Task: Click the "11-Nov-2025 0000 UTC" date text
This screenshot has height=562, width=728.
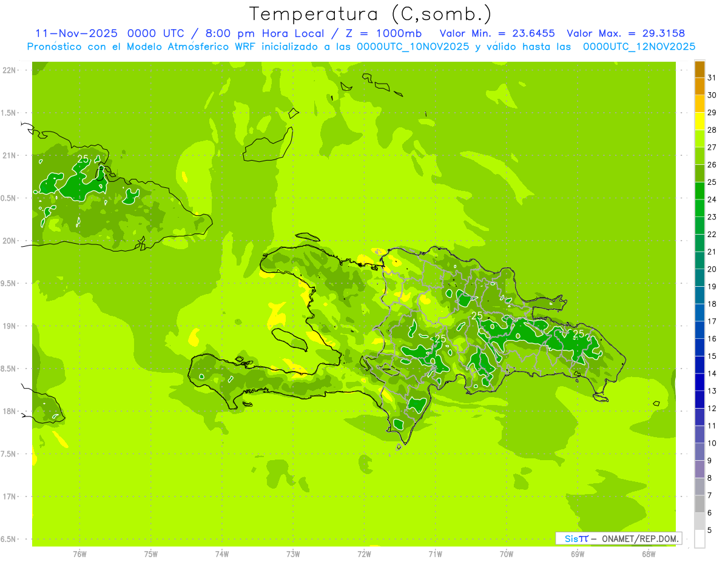Action: point(110,33)
